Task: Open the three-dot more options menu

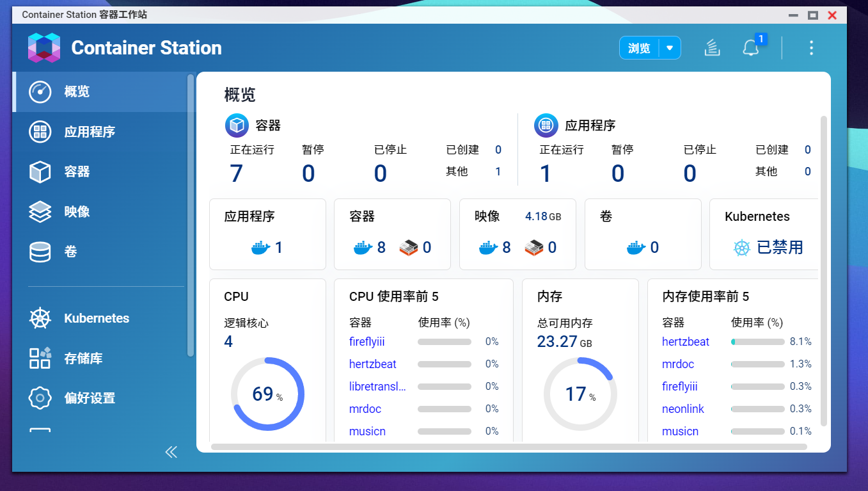Action: pos(811,47)
